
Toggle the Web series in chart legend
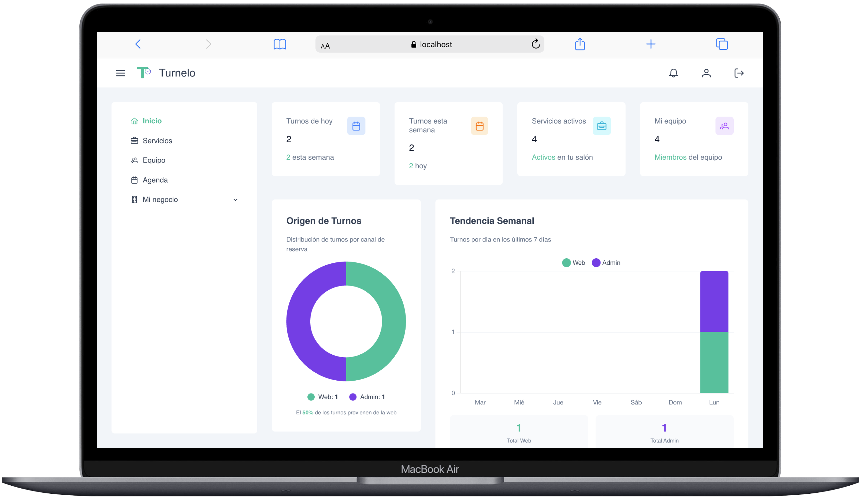click(574, 263)
